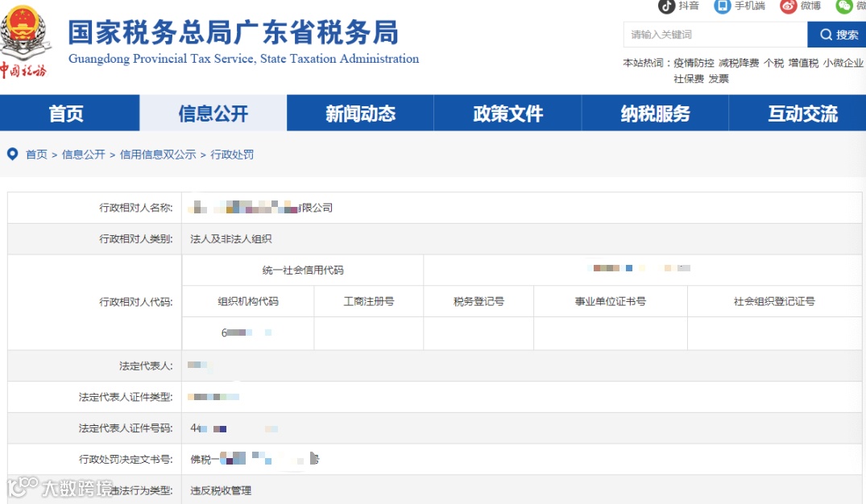
Task: Click the column header 社会组织登记证号
Action: (x=774, y=301)
